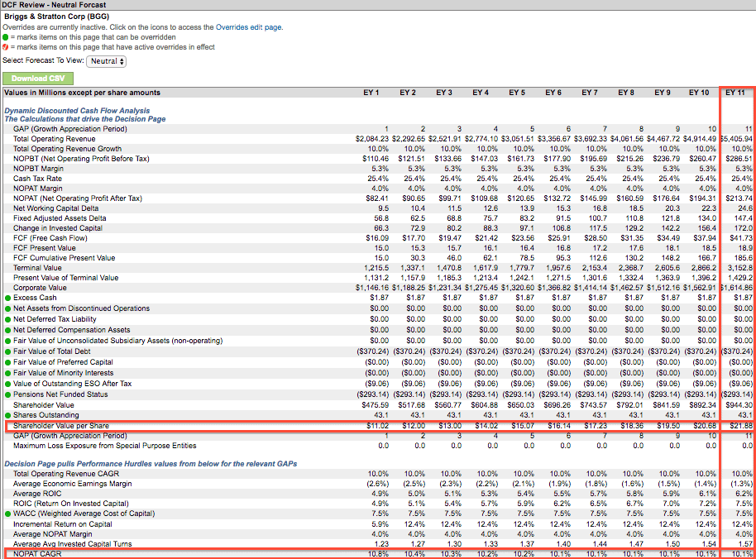
Task: Click the Incremental Return on Capital label
Action: [63, 524]
